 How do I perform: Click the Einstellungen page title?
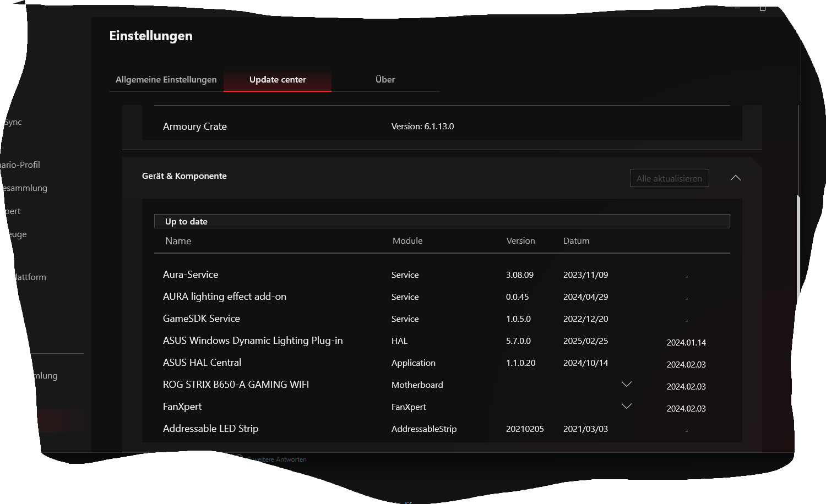tap(151, 36)
